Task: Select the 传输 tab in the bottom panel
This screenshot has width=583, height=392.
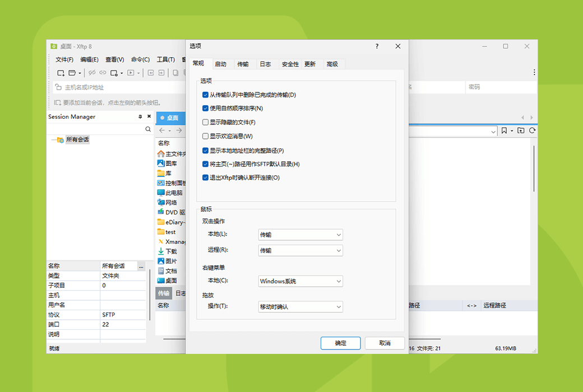Action: pos(164,293)
